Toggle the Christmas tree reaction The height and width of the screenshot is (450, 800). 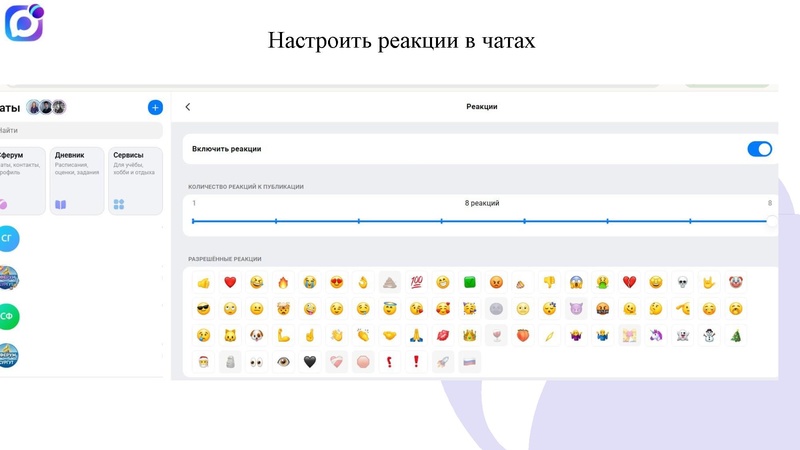tap(736, 335)
